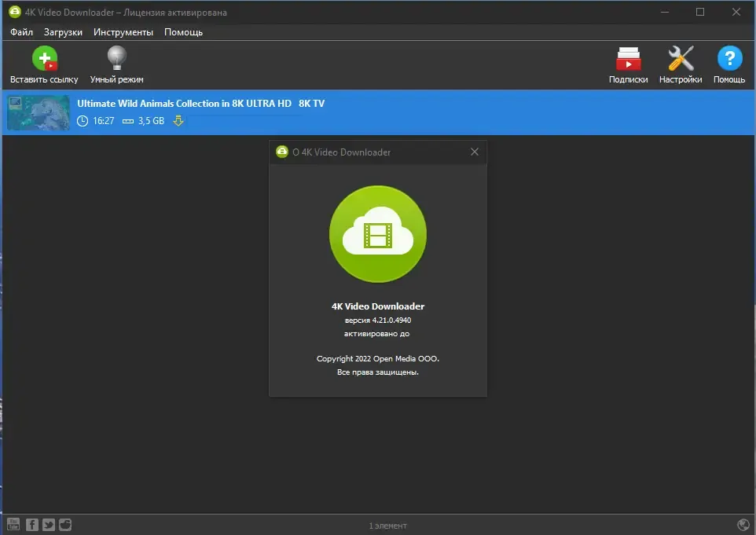Viewport: 756px width, 535px height.
Task: Open the Загрузки menu
Action: 63,32
